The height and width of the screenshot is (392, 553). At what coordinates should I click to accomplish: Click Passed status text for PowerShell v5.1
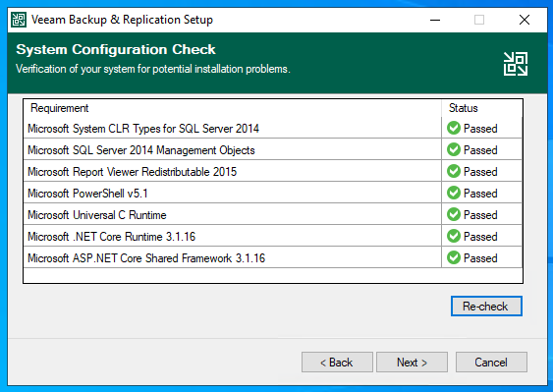[480, 194]
